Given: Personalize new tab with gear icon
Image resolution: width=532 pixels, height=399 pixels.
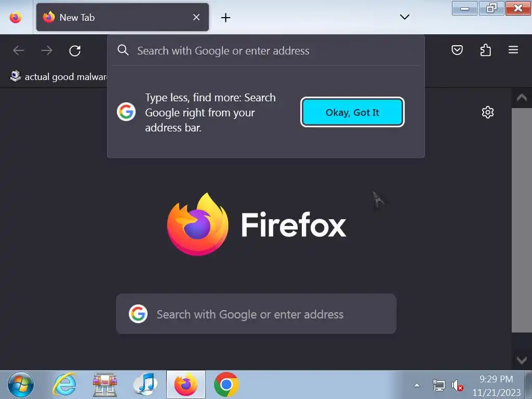Looking at the screenshot, I should click(487, 112).
